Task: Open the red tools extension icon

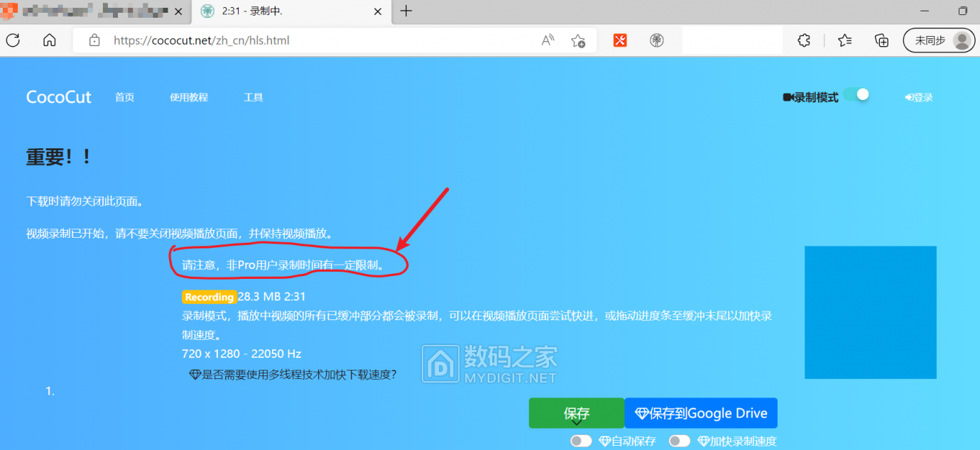Action: pyautogui.click(x=620, y=40)
